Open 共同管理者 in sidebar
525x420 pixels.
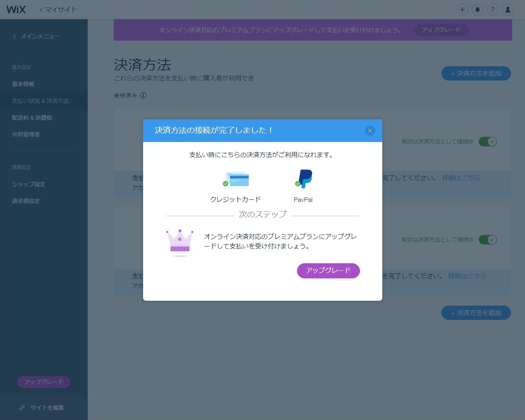pos(26,134)
